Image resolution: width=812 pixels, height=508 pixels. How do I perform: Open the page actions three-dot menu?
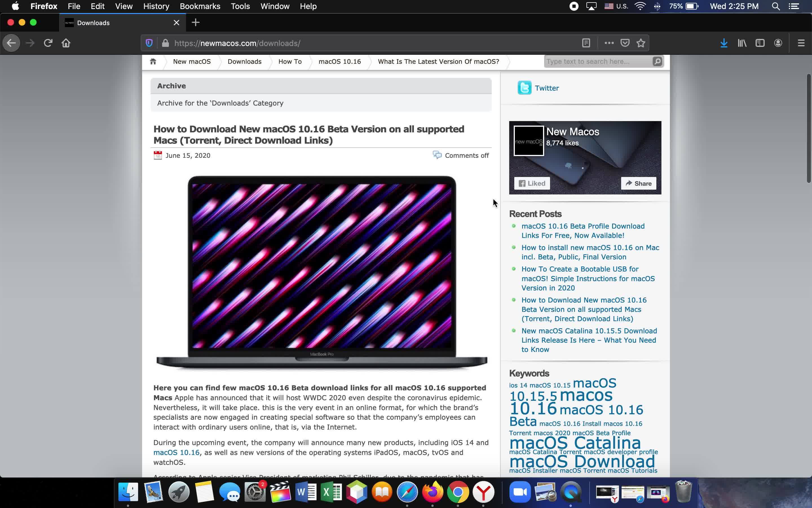coord(609,43)
